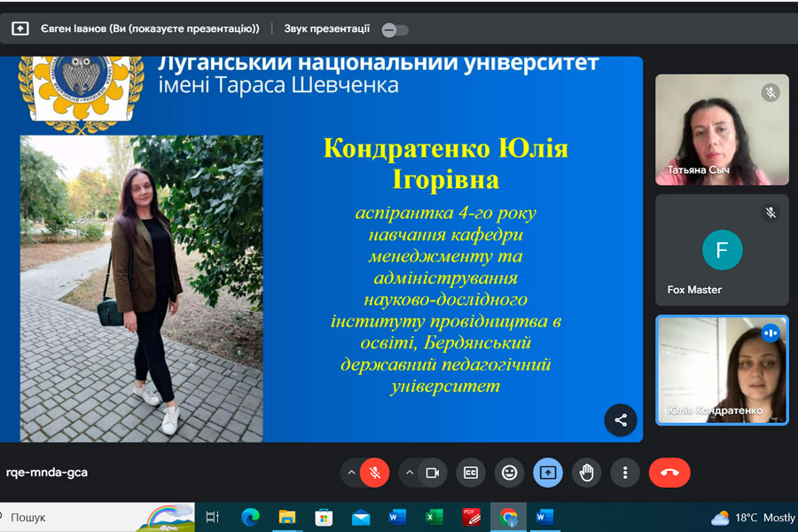Click speaking indicator on Юлія Кондратенко tile
The height and width of the screenshot is (532, 798).
click(771, 333)
